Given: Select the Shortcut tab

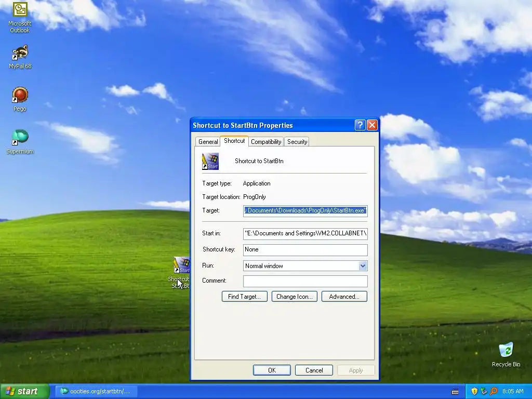Looking at the screenshot, I should [234, 141].
